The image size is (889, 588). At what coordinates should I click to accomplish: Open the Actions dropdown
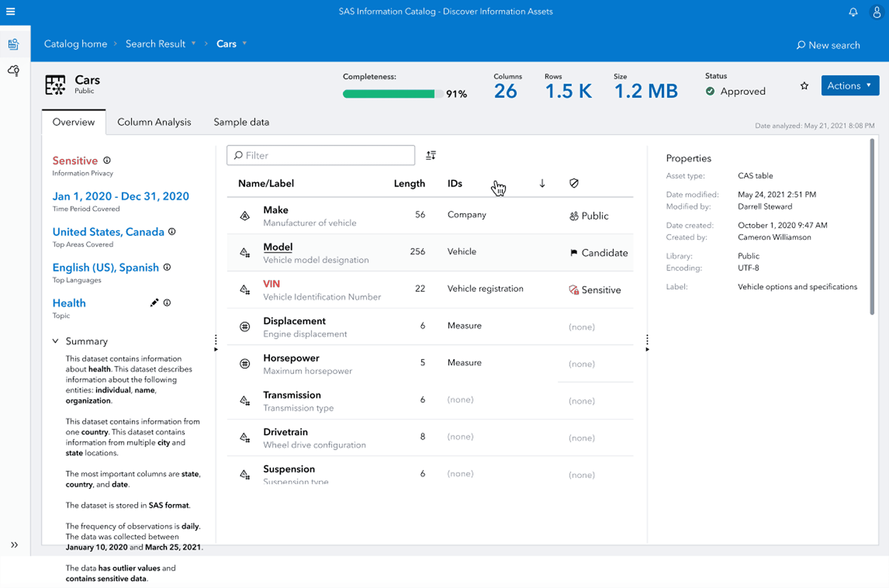(849, 85)
